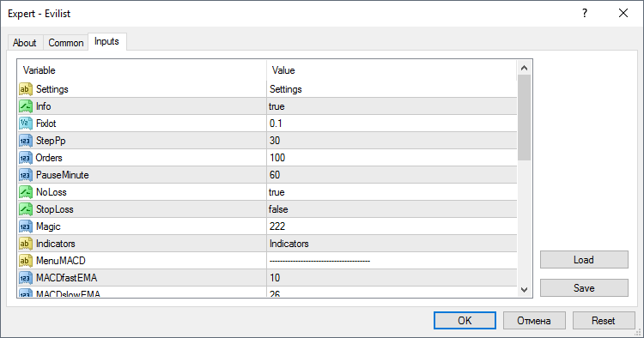Click the integer icon beside Magic
The height and width of the screenshot is (338, 644).
pos(26,226)
